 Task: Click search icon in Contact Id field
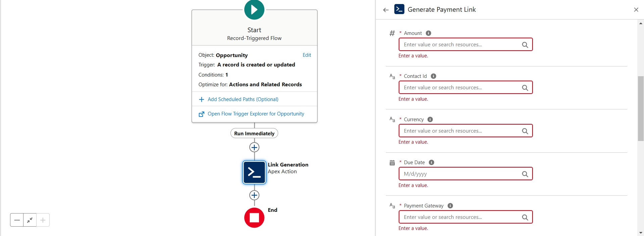(x=525, y=88)
